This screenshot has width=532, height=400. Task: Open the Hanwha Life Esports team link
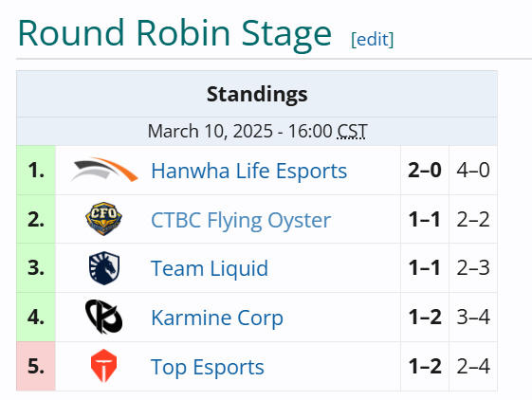click(249, 171)
